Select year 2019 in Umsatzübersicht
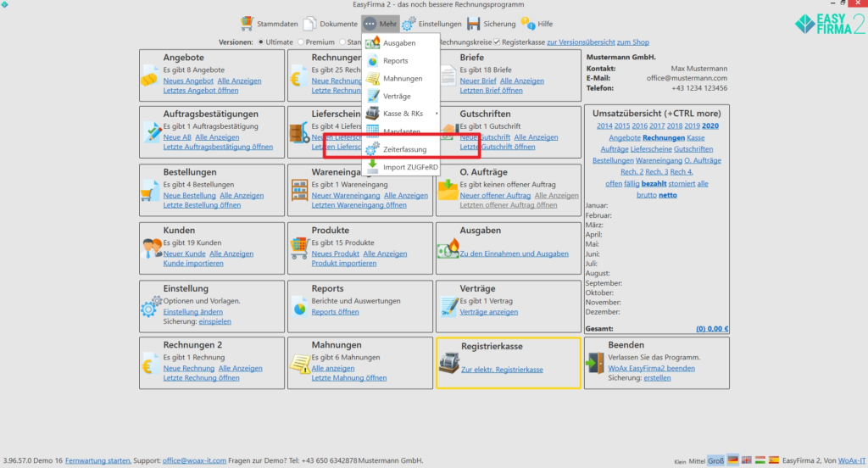Viewport: 868px width, 468px height. tap(692, 125)
